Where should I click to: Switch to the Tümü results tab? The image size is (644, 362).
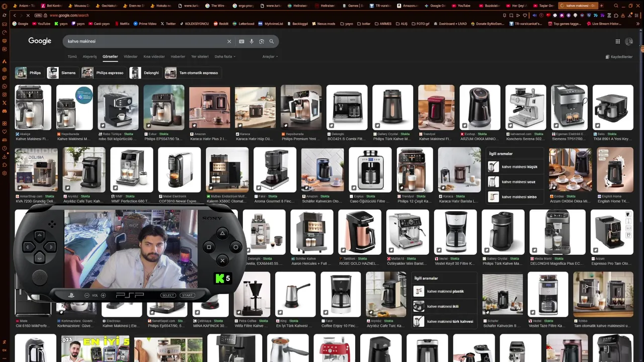[72, 57]
